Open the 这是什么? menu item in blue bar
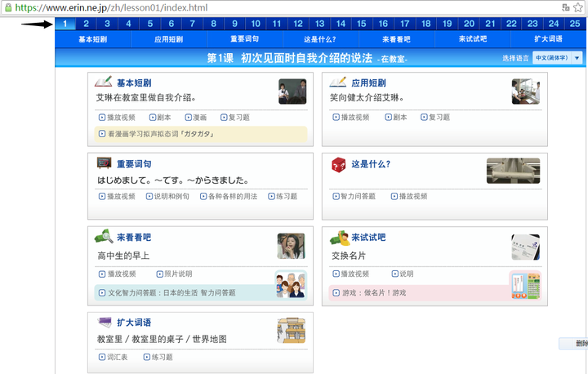Screen dimensions: 588x374 (320, 39)
